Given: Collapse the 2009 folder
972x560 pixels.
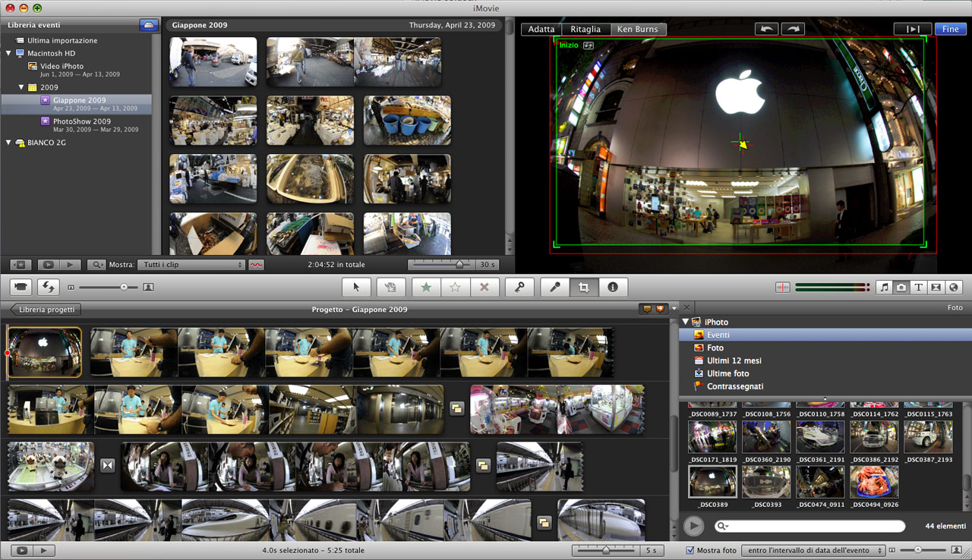Looking at the screenshot, I should coord(21,87).
